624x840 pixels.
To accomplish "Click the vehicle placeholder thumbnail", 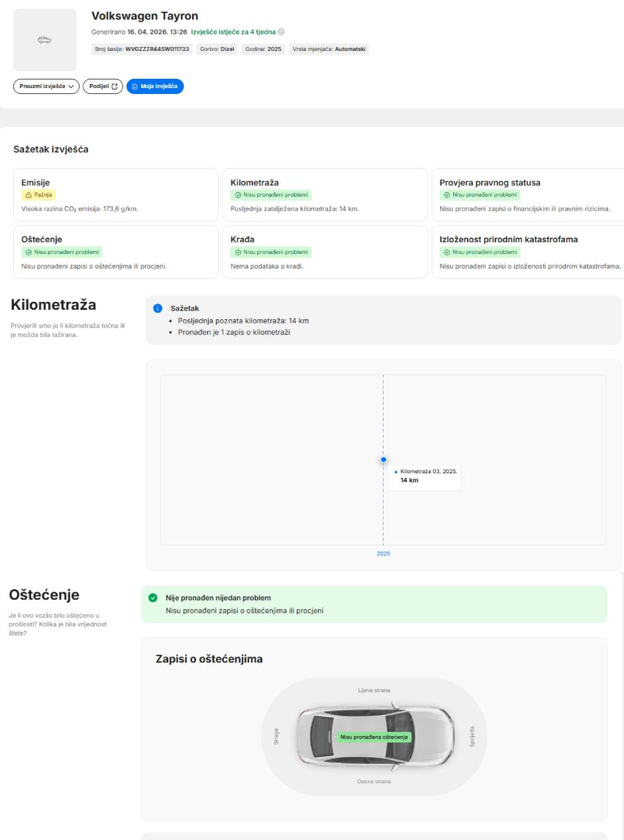I will [45, 40].
